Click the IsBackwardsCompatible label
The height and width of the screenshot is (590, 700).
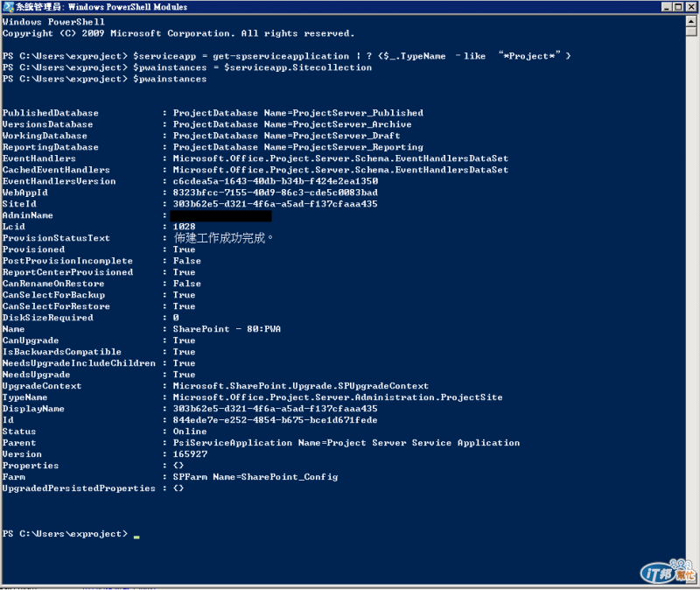click(62, 352)
